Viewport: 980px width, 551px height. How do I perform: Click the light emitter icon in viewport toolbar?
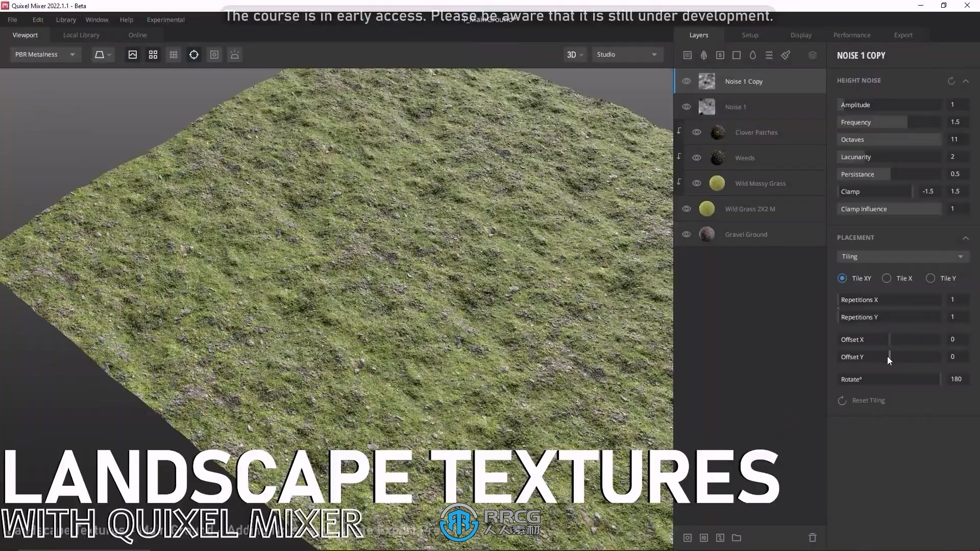coord(235,55)
